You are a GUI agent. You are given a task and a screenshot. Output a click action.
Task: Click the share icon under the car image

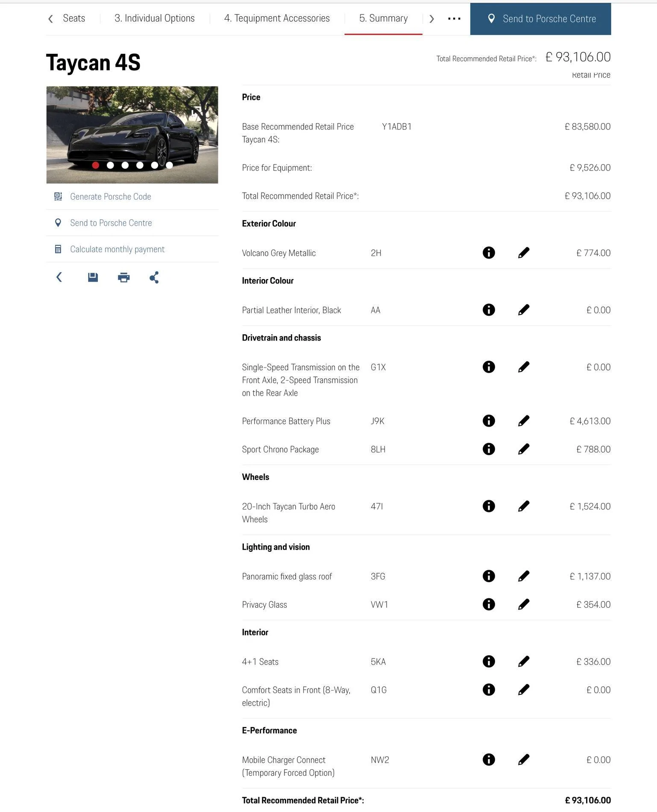point(154,277)
